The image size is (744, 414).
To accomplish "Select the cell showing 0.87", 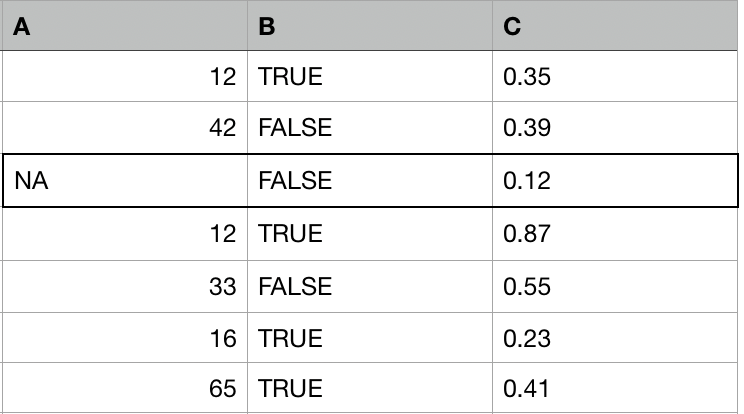I will 615,233.
